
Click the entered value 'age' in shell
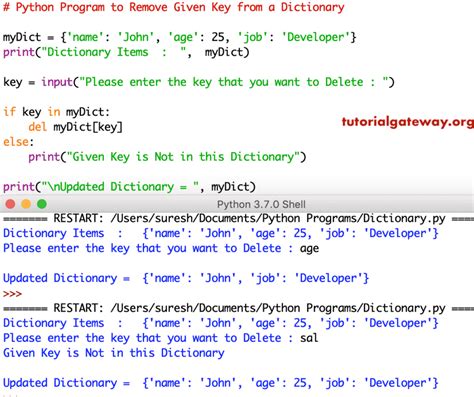point(309,249)
